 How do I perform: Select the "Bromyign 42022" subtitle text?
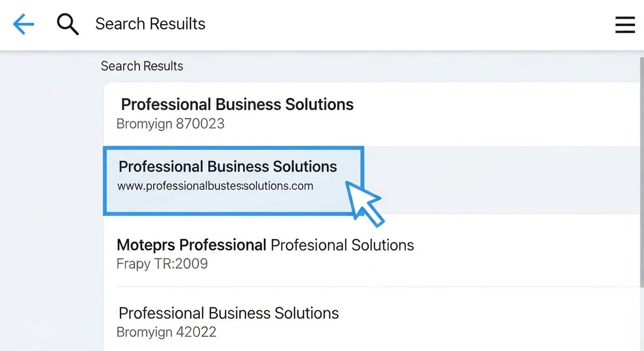[166, 332]
